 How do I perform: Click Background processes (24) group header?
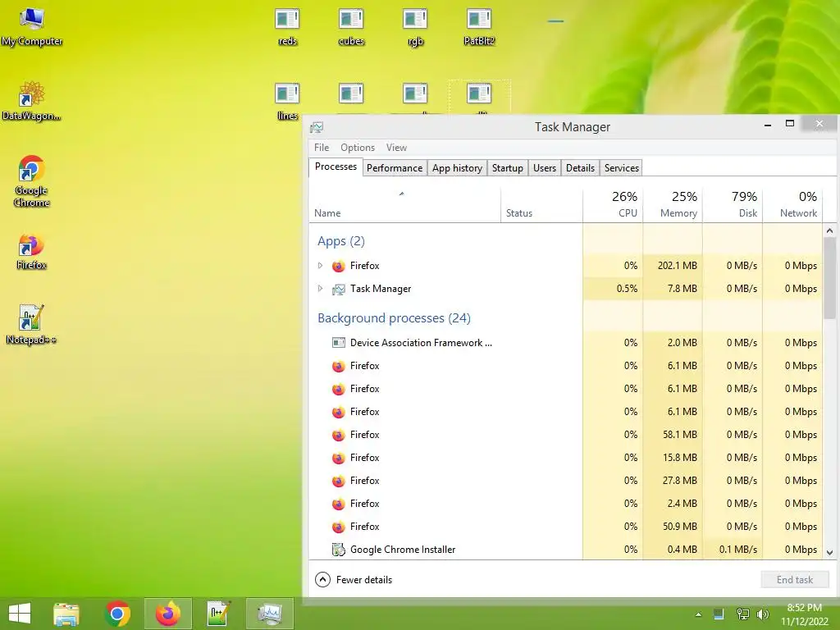[394, 318]
